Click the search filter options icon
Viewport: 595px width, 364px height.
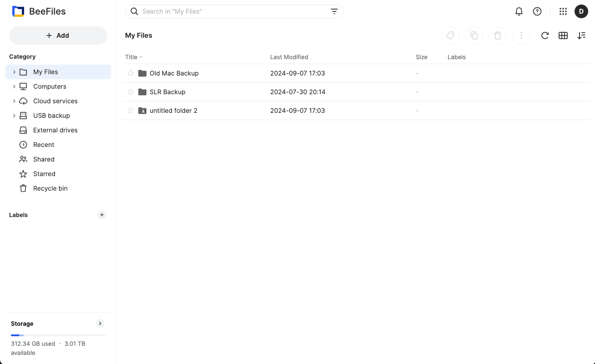point(334,11)
